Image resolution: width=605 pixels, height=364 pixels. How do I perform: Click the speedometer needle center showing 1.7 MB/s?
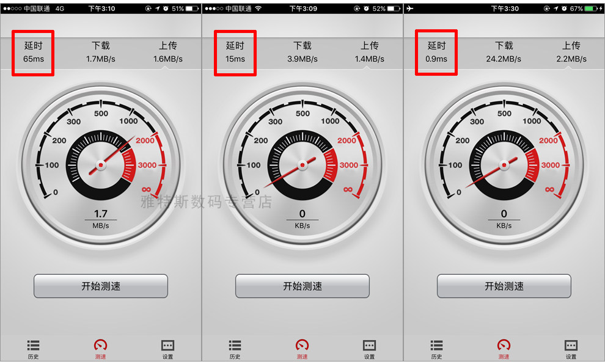[101, 165]
